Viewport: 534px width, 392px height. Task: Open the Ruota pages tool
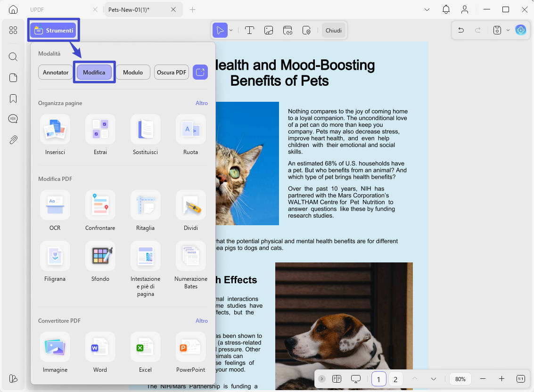pos(191,135)
